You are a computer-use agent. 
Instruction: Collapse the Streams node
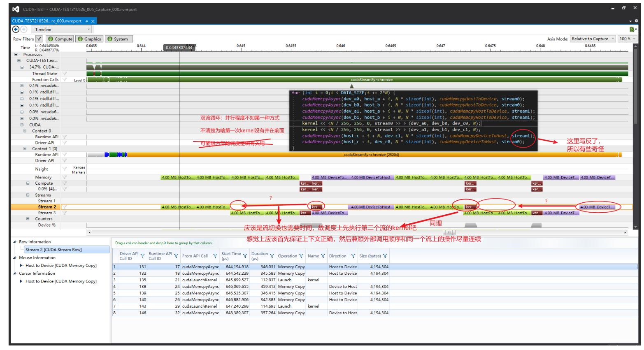(28, 195)
